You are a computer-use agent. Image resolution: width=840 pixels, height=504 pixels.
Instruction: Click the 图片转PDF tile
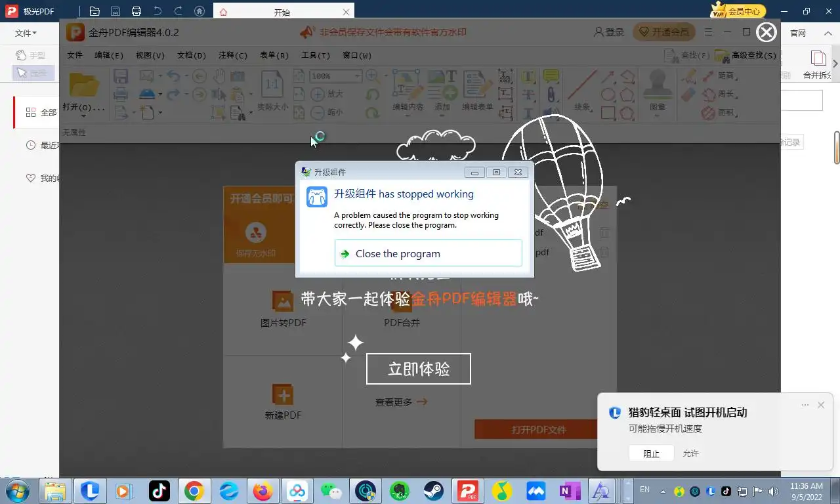point(283,309)
